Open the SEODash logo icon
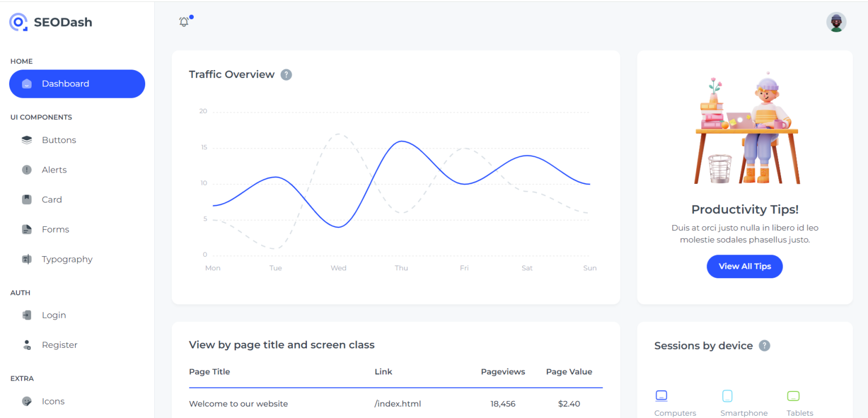The height and width of the screenshot is (418, 868). (x=18, y=21)
